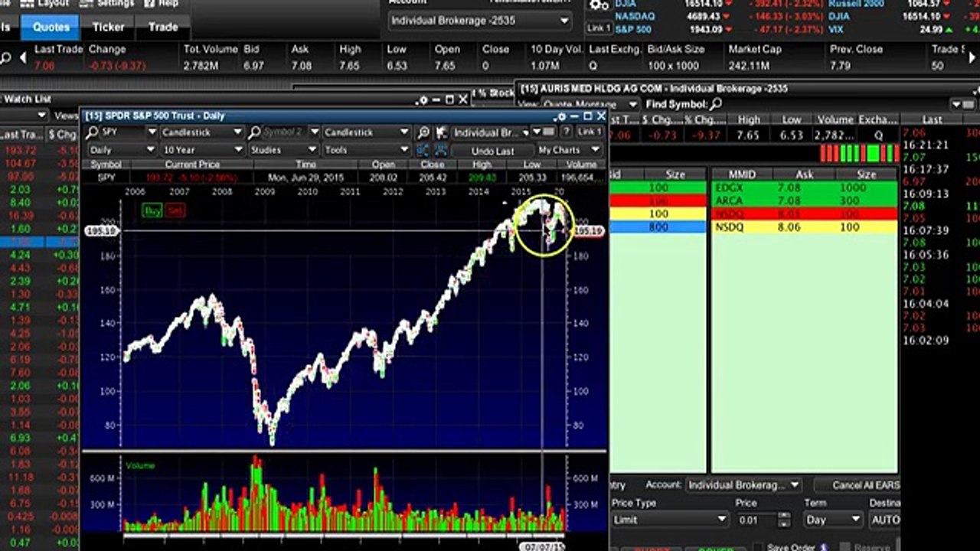Decrease order price with stepper down arrow
Viewport: 980px width, 551px height.
click(x=783, y=524)
